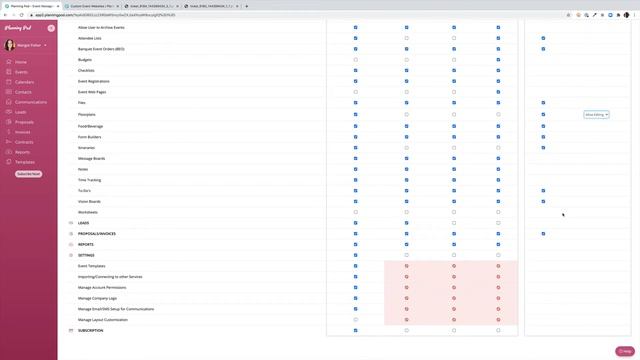Click the icon beside SETTINGS section heading
This screenshot has height=360, width=640.
tap(71, 255)
